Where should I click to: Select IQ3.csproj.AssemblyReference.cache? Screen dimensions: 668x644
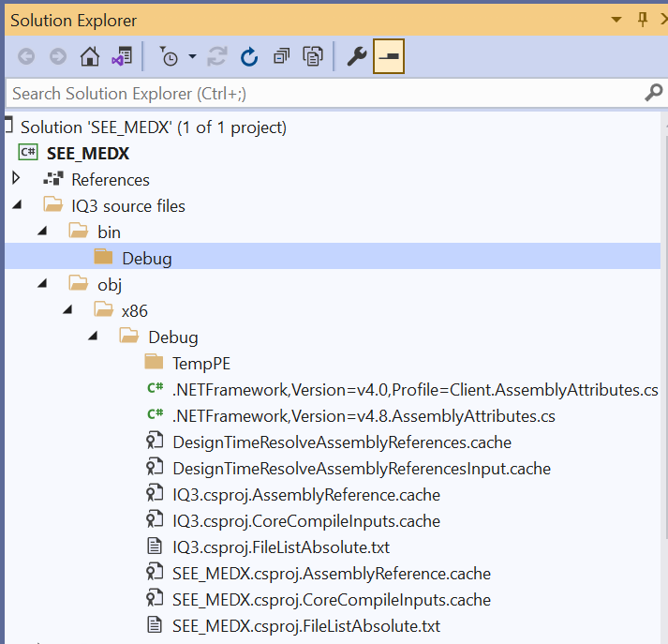coord(306,495)
